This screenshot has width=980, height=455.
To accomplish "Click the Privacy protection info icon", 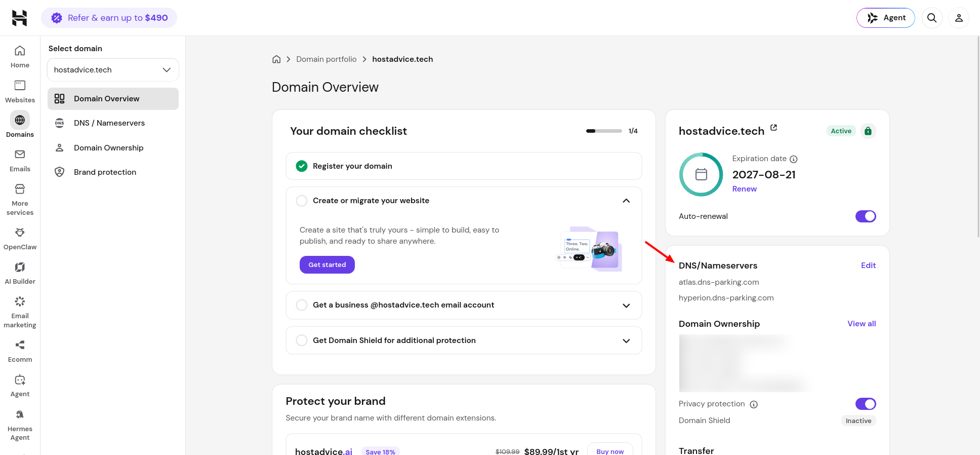I will point(754,404).
